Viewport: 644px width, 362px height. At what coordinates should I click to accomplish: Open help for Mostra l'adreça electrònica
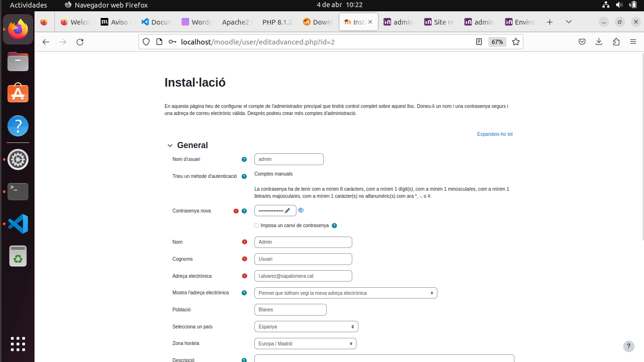point(244,293)
